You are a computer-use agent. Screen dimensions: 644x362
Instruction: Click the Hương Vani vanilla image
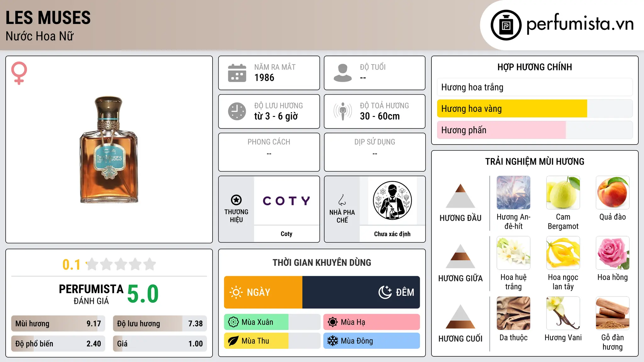pyautogui.click(x=563, y=313)
